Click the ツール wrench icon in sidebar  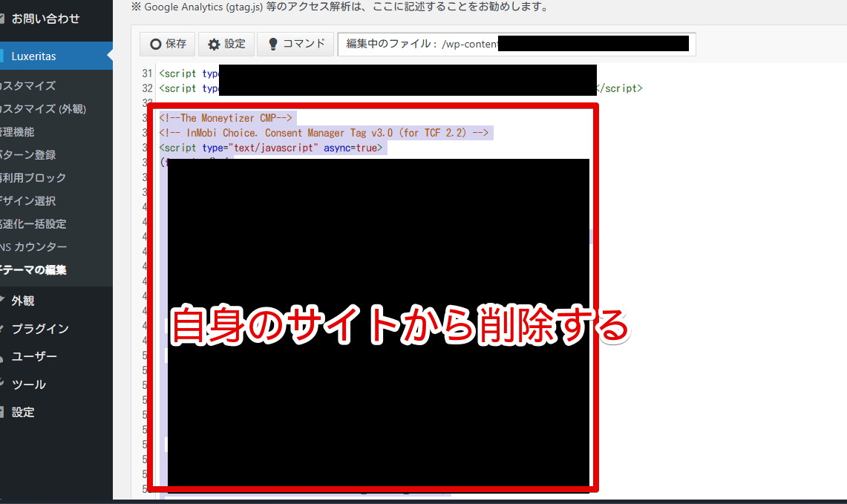coord(1,384)
